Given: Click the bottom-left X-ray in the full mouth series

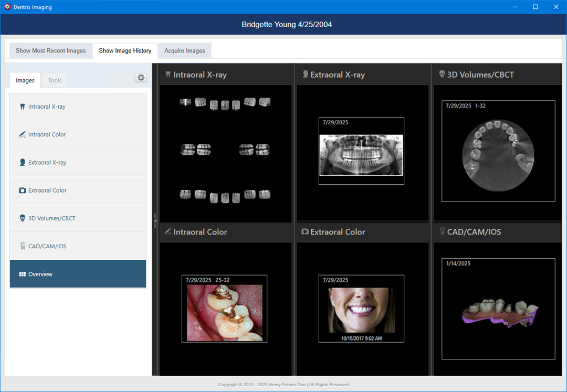Looking at the screenshot, I should pos(185,194).
